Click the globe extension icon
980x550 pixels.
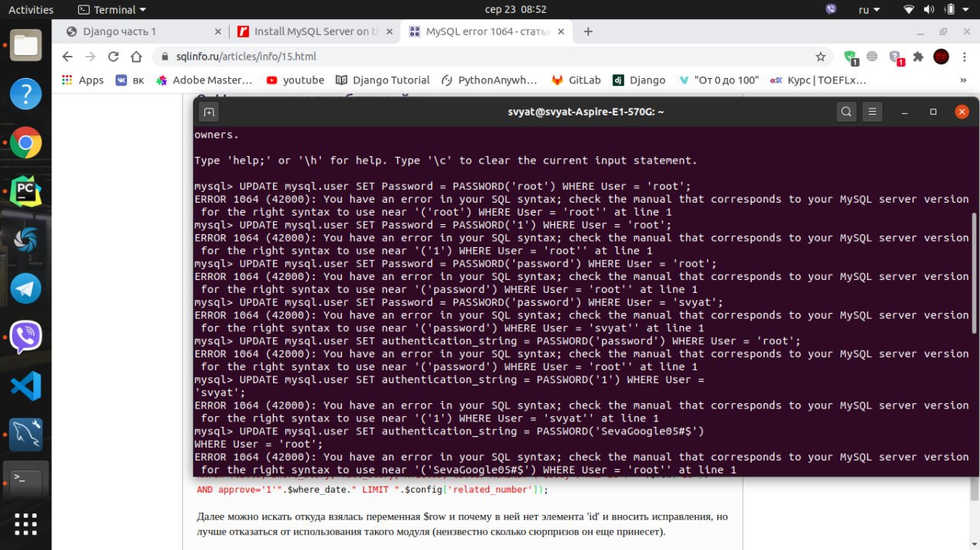coord(873,57)
